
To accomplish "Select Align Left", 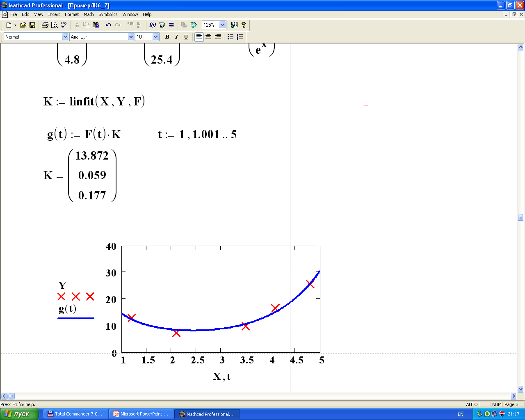I will (199, 37).
